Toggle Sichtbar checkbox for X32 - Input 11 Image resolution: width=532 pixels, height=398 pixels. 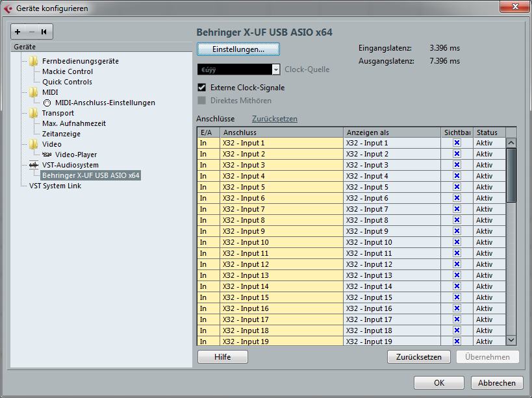[457, 253]
